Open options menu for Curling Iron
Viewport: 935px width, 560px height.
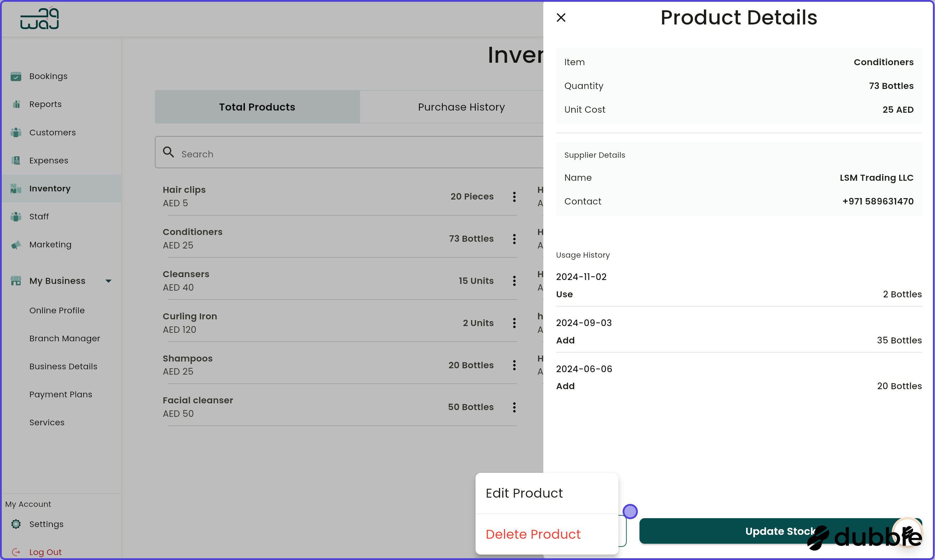[514, 323]
